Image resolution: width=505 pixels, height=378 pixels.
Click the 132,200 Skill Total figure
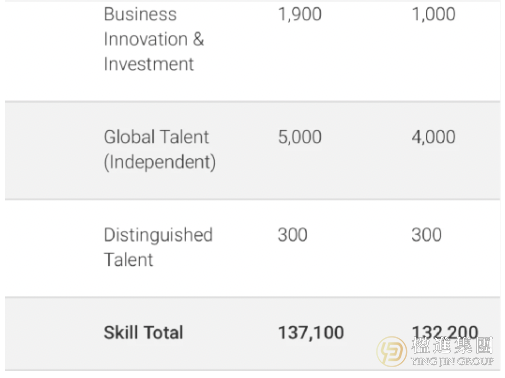(x=445, y=332)
